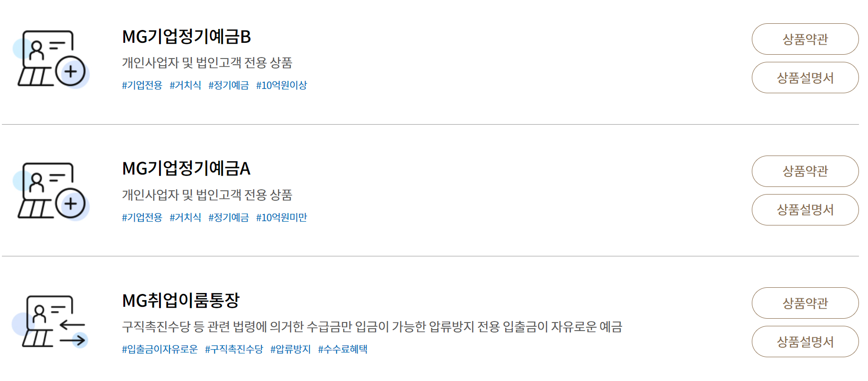Click 상품약관 for MG취업이룸통장
The height and width of the screenshot is (381, 868).
tap(805, 303)
